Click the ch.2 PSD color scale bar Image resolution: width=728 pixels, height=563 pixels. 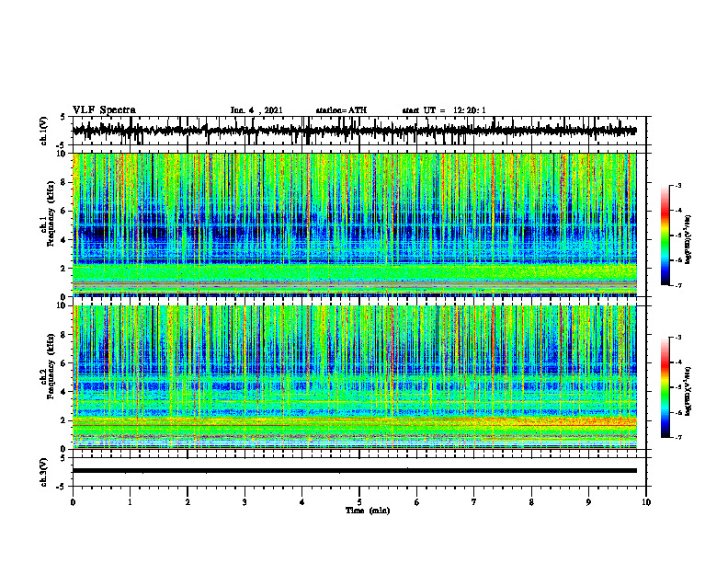pos(665,387)
